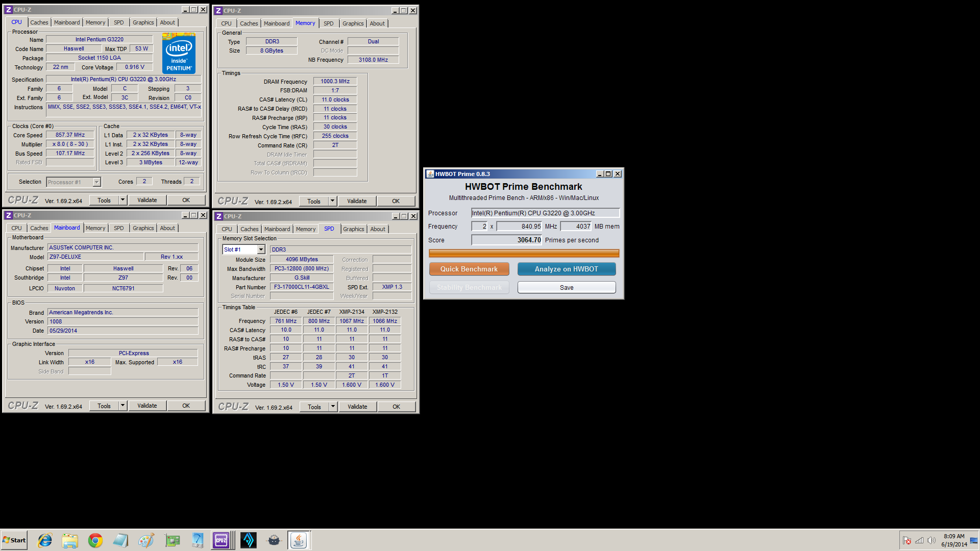Open Internet Explorer from the taskbar
Image resolution: width=980 pixels, height=551 pixels.
click(45, 540)
